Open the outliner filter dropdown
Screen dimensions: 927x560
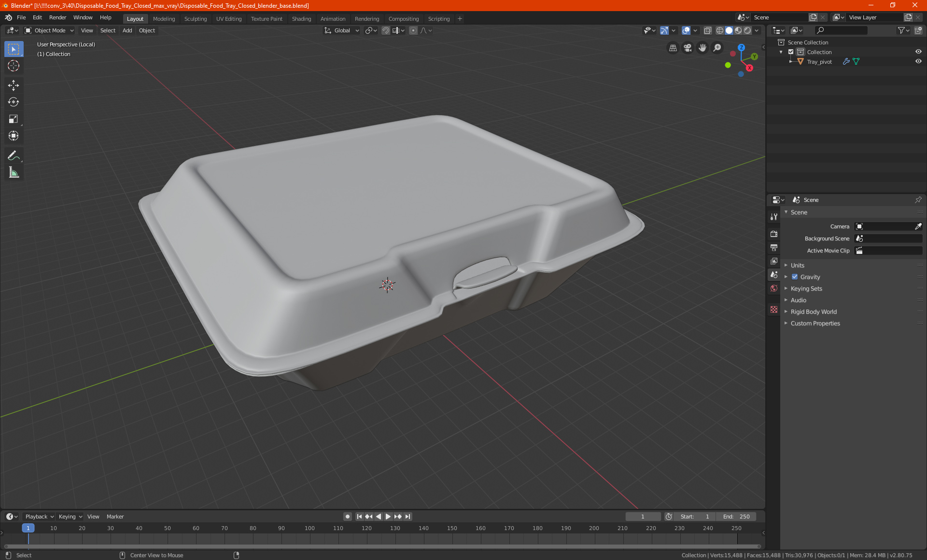pos(904,30)
